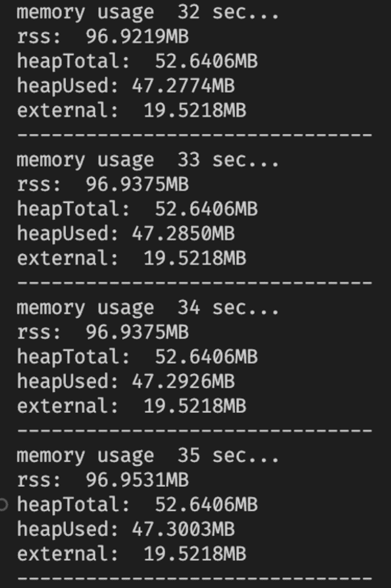Image resolution: width=391 pixels, height=588 pixels.
Task: Click the external line under 33 sec
Action: (131, 259)
